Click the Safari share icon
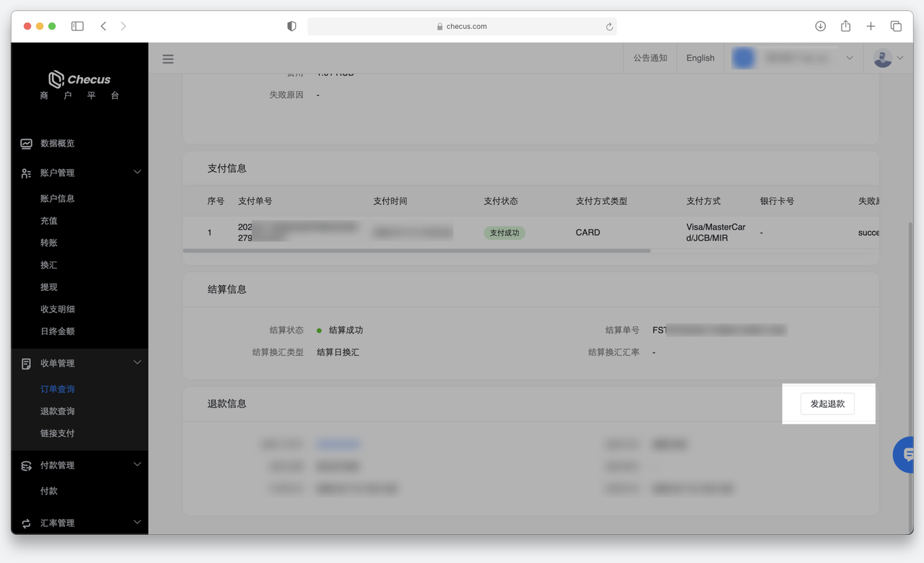This screenshot has height=563, width=924. tap(845, 26)
